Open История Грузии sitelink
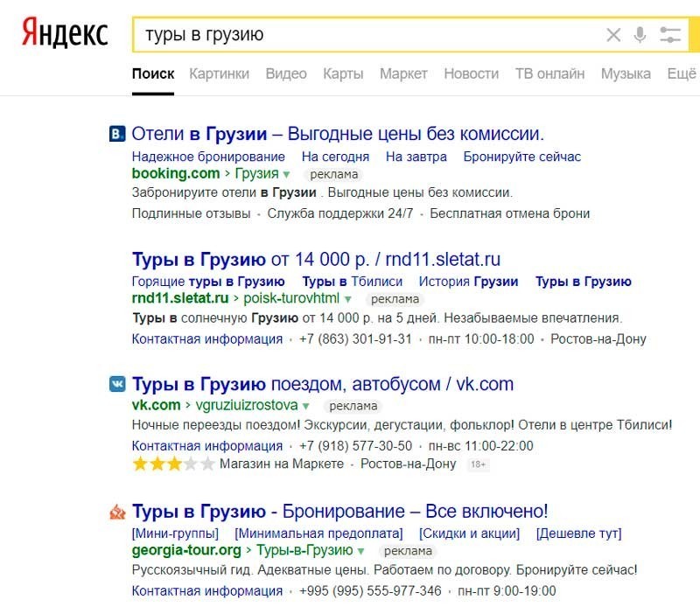Image resolution: width=700 pixels, height=614 pixels. [x=468, y=282]
